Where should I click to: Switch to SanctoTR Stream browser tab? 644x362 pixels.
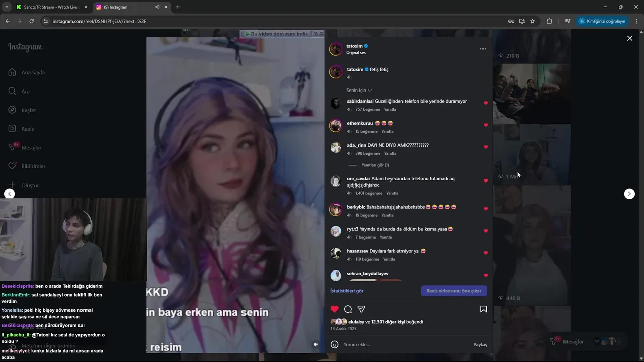click(50, 7)
